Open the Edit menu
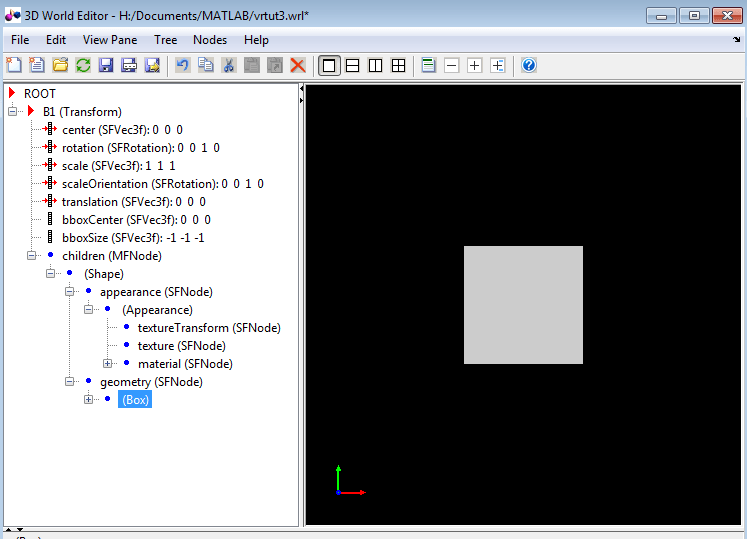747x539 pixels. pos(56,40)
